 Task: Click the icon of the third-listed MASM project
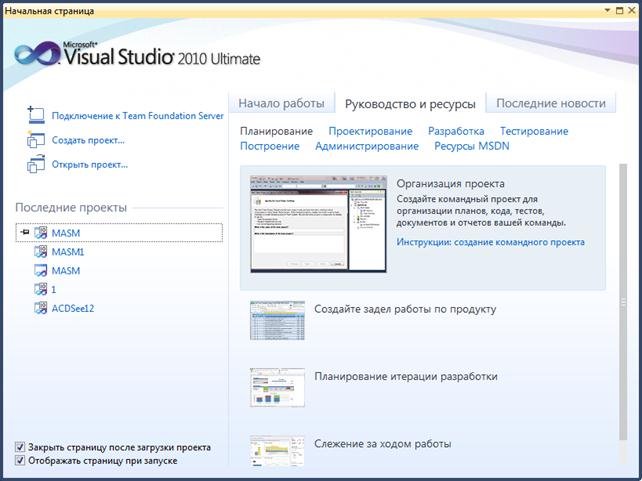40,270
